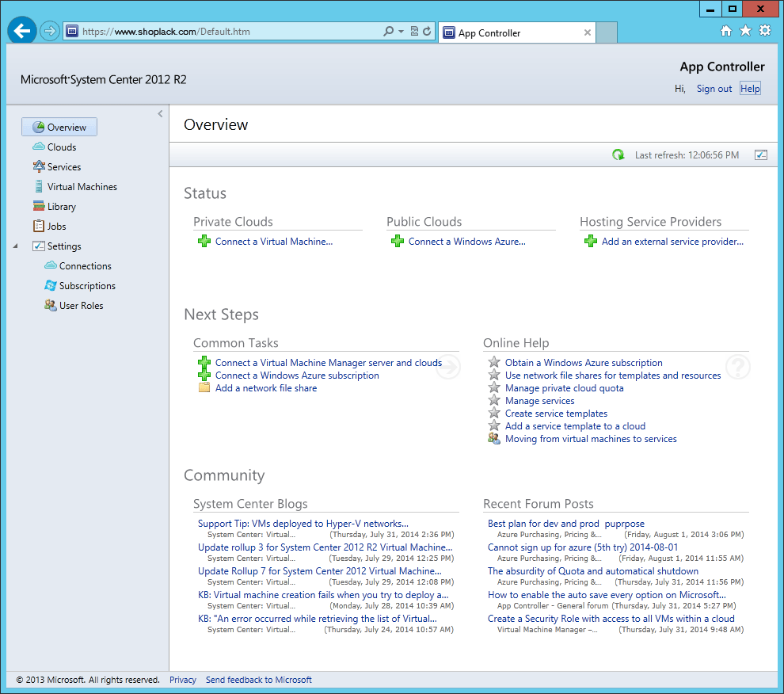This screenshot has height=694, width=784.
Task: Select the App Controller browser tab
Action: 516,33
